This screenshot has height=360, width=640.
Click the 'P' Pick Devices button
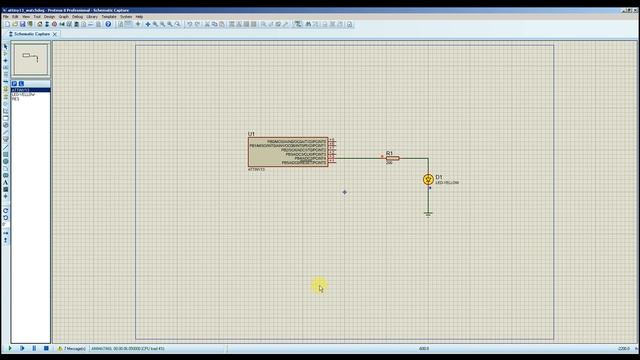pos(14,83)
